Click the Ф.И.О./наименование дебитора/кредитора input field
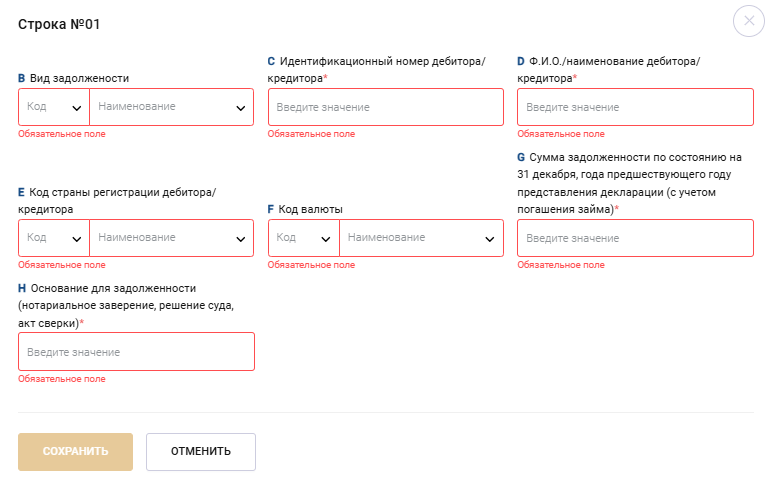Image resolution: width=771 pixels, height=486 pixels. coord(635,107)
